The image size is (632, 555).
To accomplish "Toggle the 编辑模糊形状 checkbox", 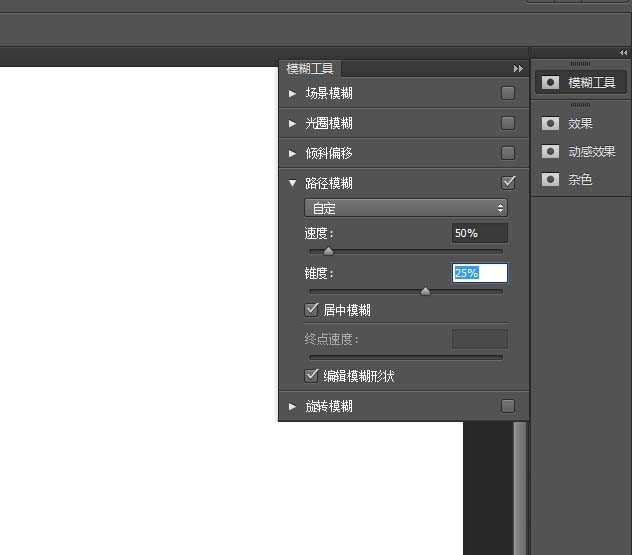I will [x=312, y=376].
